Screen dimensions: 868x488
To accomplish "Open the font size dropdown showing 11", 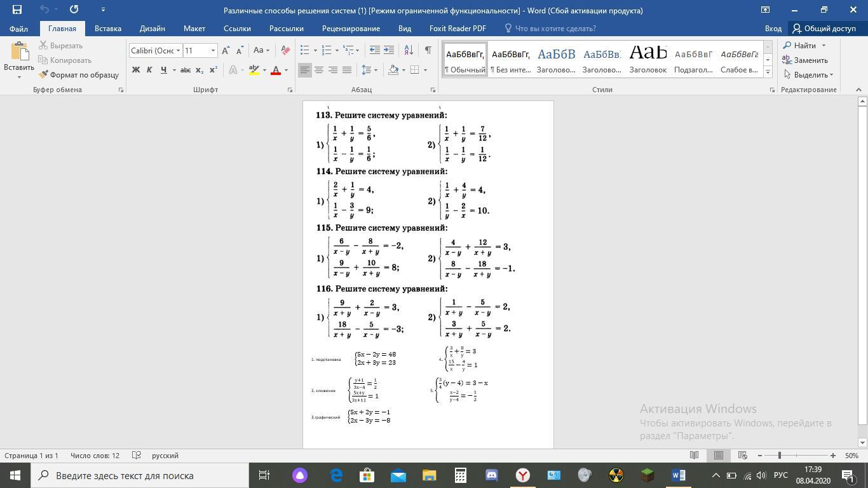I will (213, 50).
